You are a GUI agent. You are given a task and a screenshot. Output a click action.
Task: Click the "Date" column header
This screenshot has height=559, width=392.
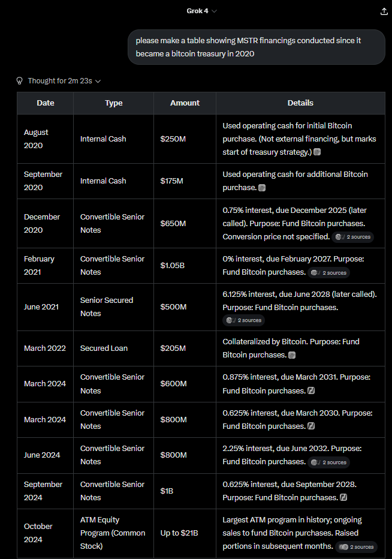[x=46, y=103]
